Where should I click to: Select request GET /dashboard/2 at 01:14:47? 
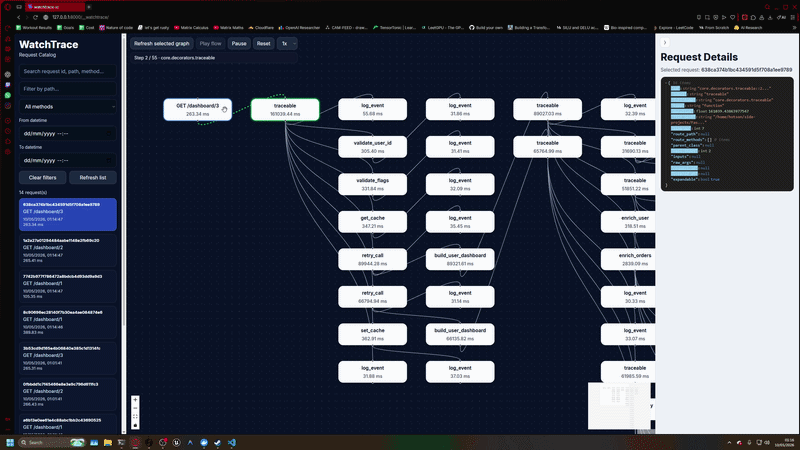tap(68, 251)
